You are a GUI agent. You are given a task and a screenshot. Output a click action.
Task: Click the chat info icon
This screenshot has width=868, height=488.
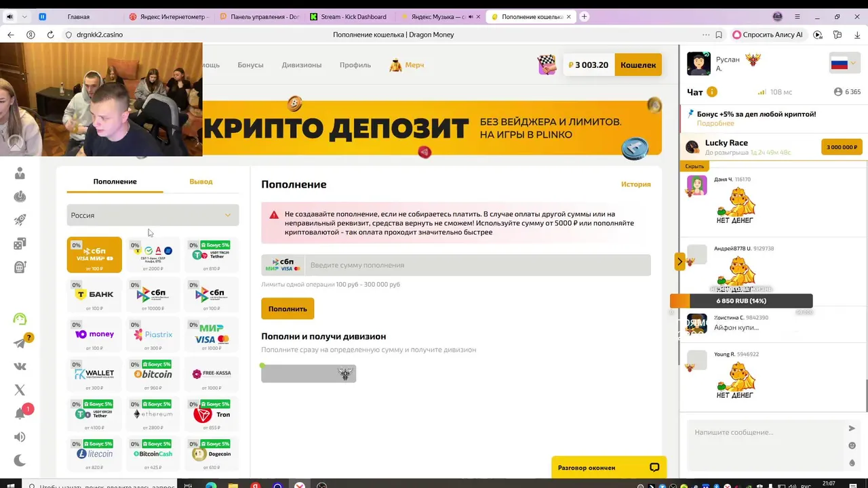[712, 92]
